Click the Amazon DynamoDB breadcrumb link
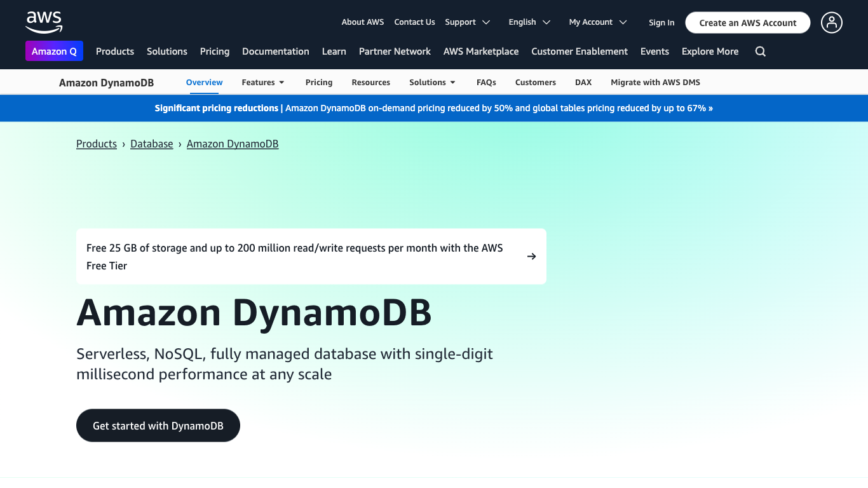The height and width of the screenshot is (488, 868). (233, 144)
